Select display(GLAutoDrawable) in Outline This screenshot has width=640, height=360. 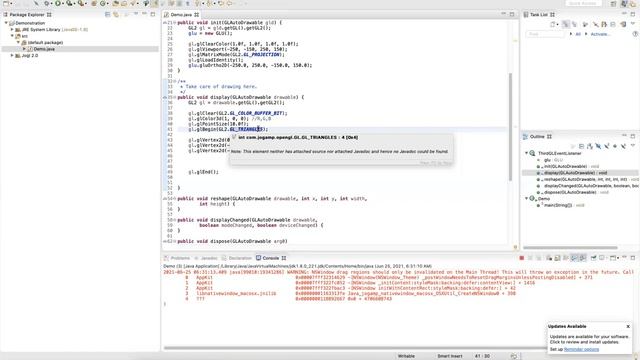[575, 173]
